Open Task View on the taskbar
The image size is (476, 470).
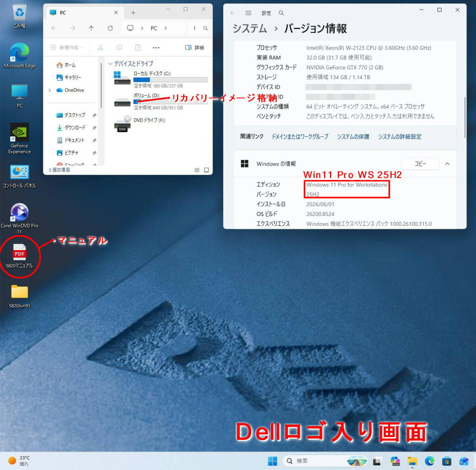pos(377,461)
